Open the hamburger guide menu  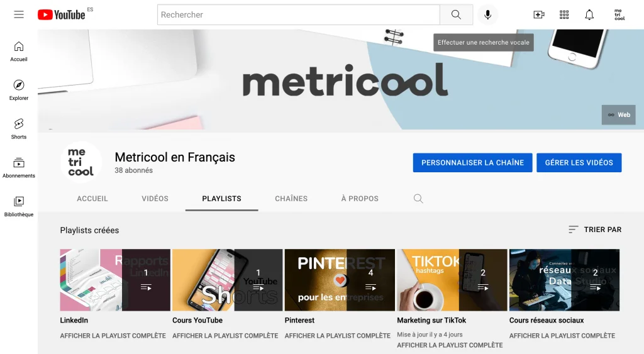pos(19,15)
